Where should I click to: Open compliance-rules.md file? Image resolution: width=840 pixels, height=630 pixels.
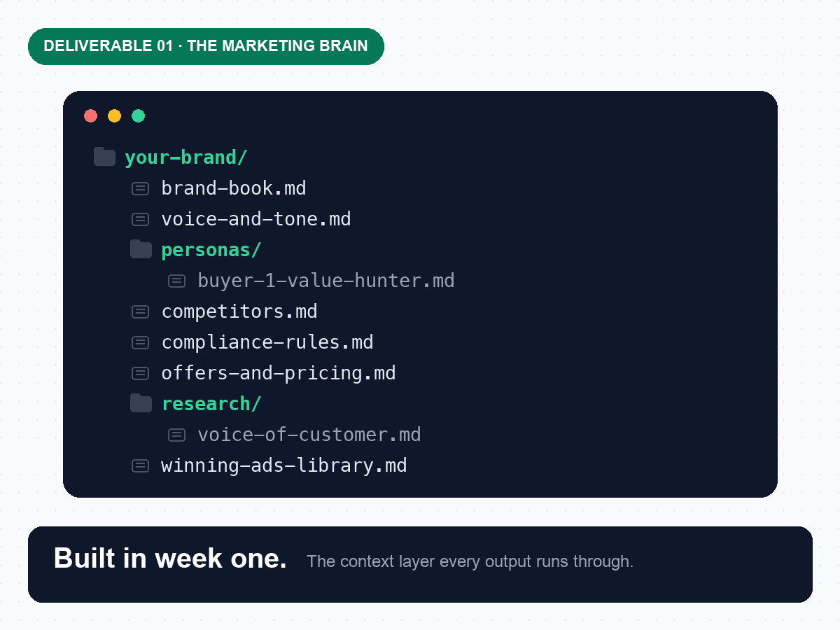point(267,342)
